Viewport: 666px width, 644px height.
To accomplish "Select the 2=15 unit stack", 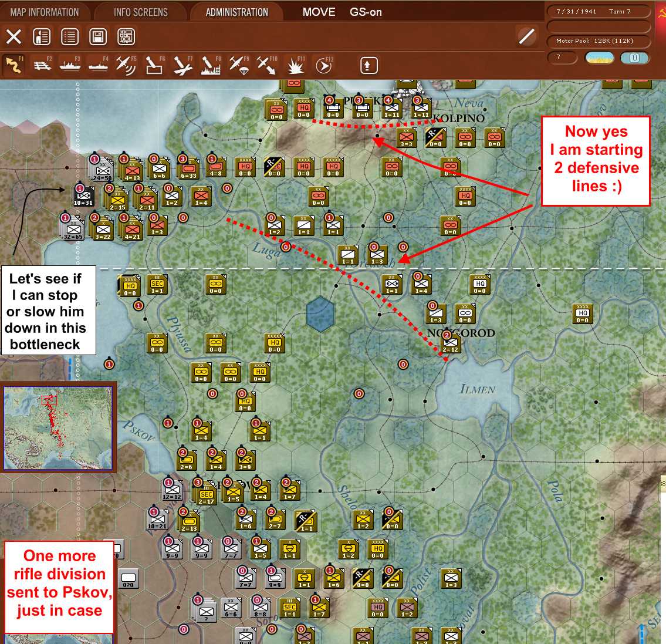I will [117, 199].
